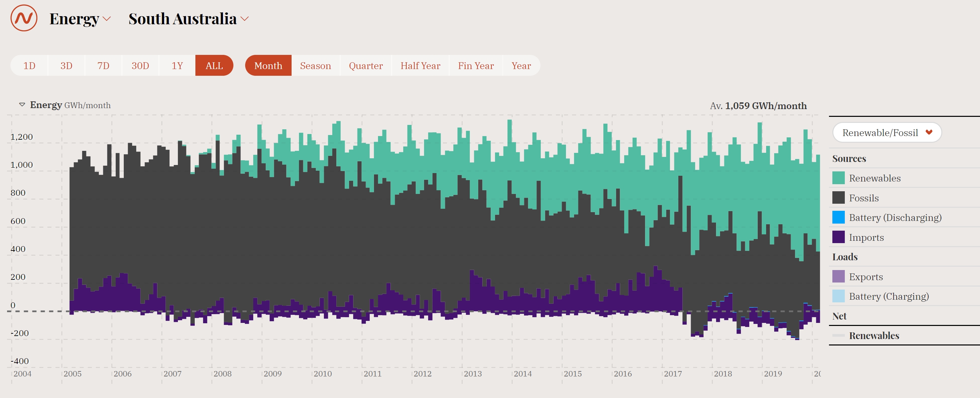Choose the Season interval

pyautogui.click(x=315, y=66)
